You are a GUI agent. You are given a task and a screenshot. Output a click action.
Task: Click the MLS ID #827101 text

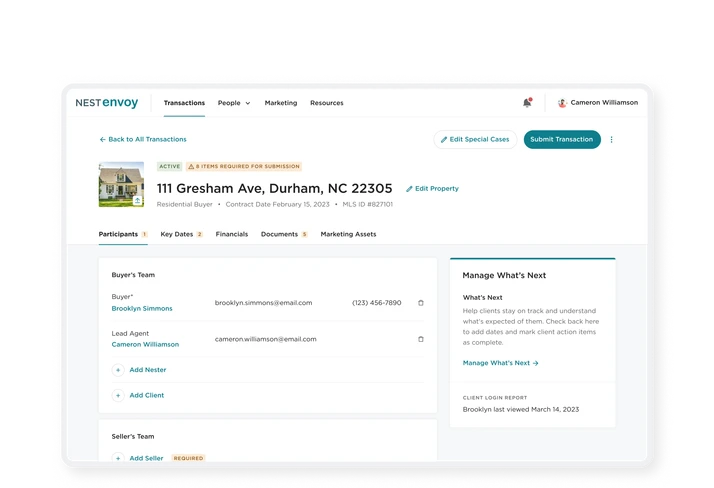pos(367,204)
